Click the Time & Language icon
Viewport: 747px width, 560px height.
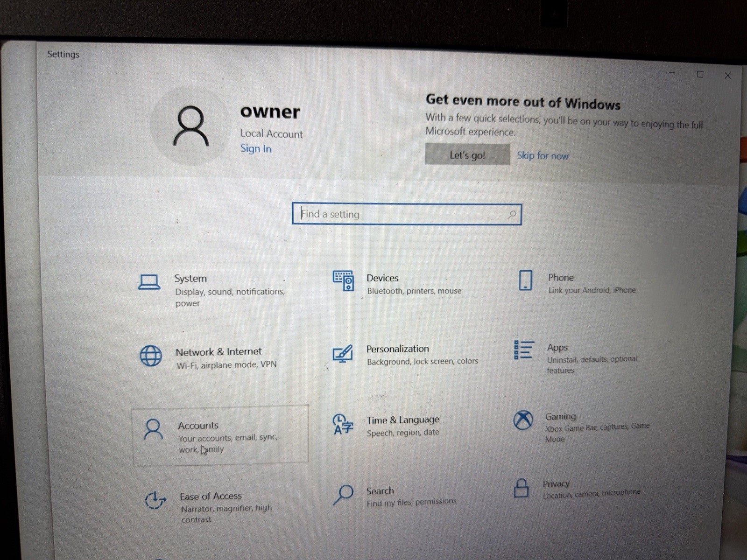pyautogui.click(x=343, y=424)
